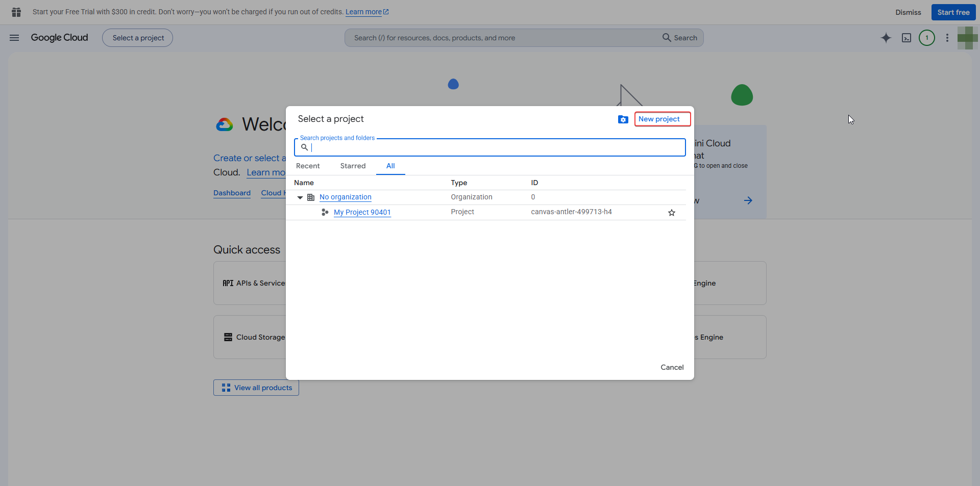980x486 pixels.
Task: Focus the Search projects and folders field
Action: click(x=490, y=147)
